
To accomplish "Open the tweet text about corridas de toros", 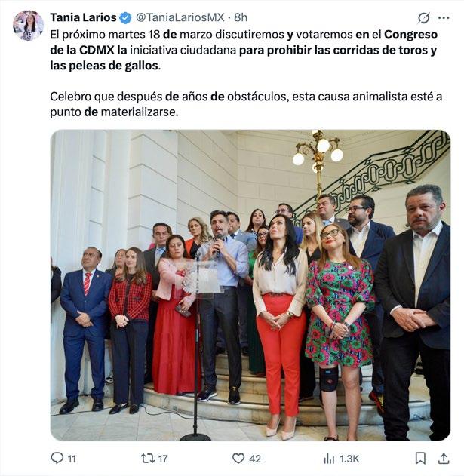I will coord(244,50).
